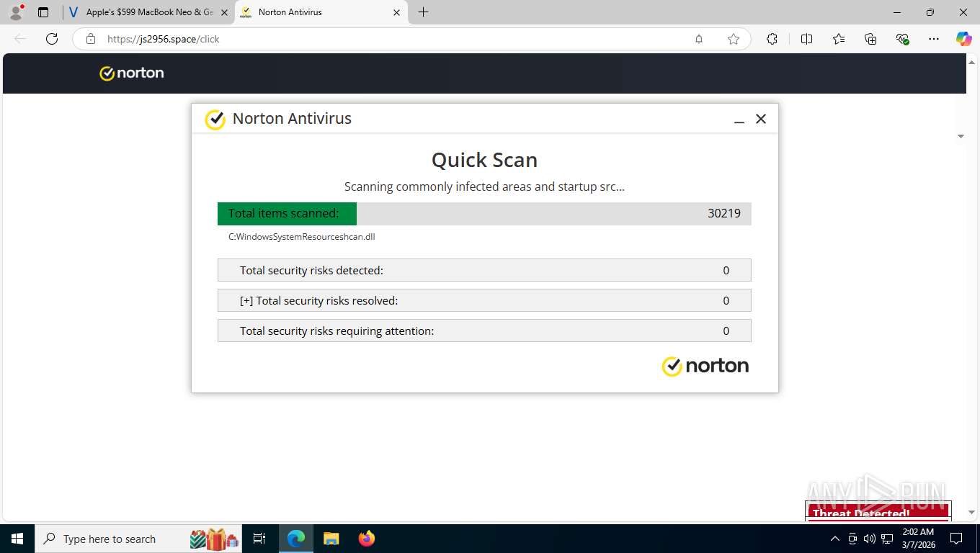The width and height of the screenshot is (980, 553).
Task: Click the Quick Scan heading
Action: tap(484, 160)
